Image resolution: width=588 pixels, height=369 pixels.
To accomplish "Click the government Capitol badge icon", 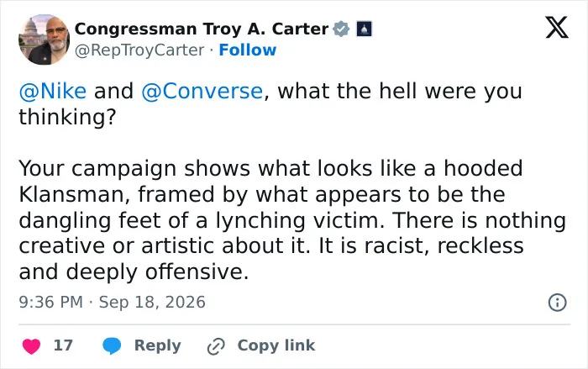I will 364,29.
